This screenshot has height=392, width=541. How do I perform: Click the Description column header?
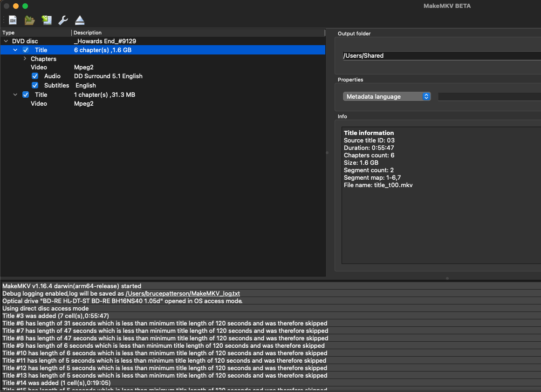click(x=198, y=33)
